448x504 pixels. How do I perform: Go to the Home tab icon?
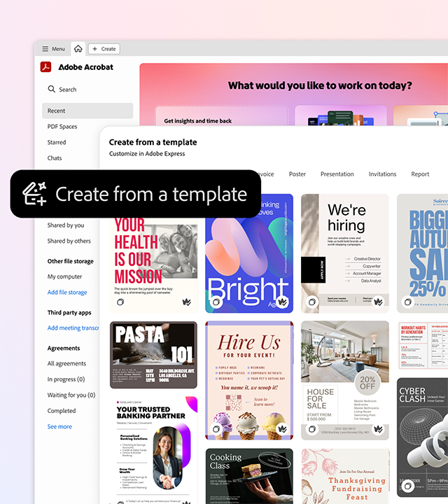[x=78, y=49]
